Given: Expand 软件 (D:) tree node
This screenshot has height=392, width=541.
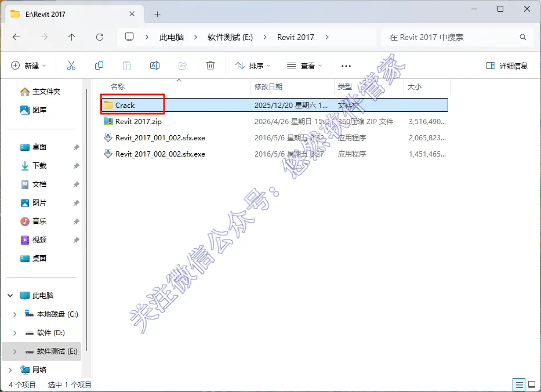Looking at the screenshot, I should tap(14, 333).
